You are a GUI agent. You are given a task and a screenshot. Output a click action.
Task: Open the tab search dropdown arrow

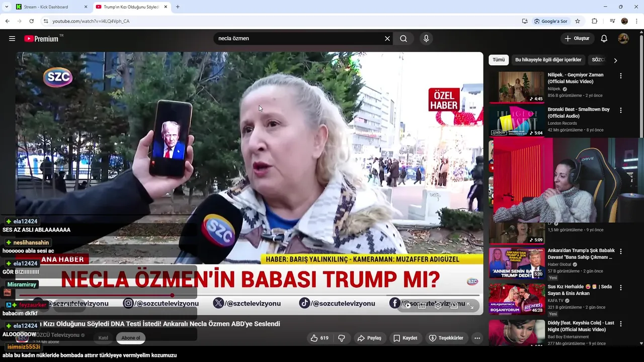[x=7, y=7]
